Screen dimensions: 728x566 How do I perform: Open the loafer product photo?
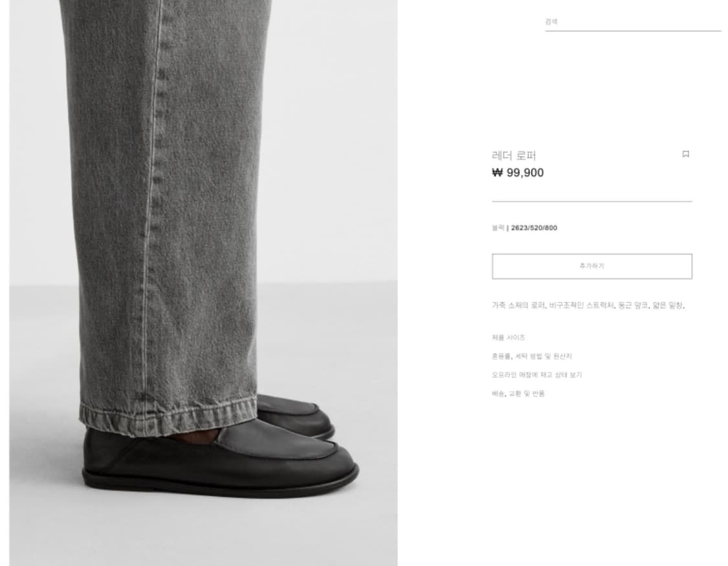click(x=203, y=283)
